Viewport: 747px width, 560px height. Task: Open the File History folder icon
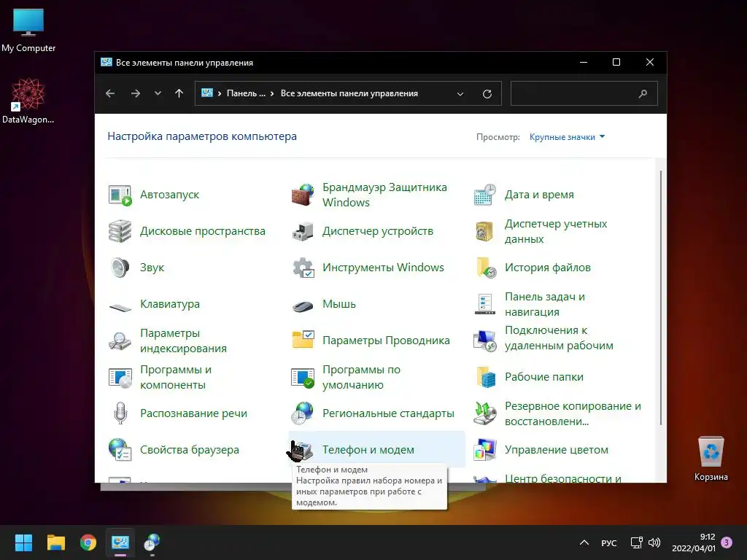coord(485,268)
